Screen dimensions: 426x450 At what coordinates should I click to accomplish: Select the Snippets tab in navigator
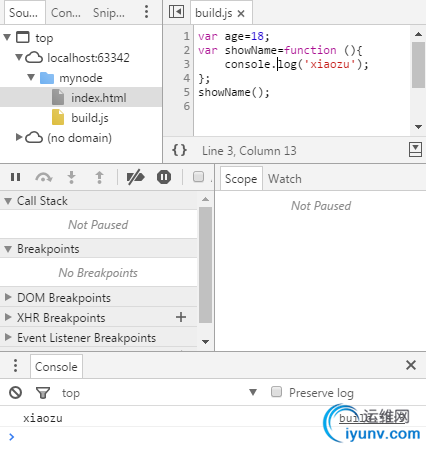click(x=109, y=13)
